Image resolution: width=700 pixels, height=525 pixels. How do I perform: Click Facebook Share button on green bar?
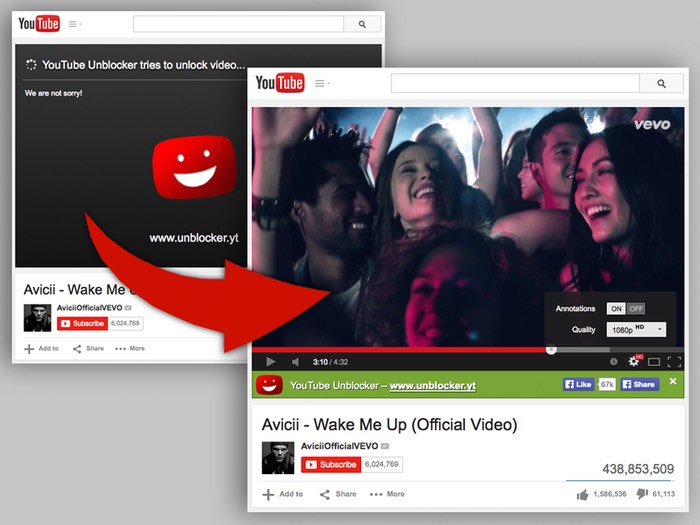(639, 384)
